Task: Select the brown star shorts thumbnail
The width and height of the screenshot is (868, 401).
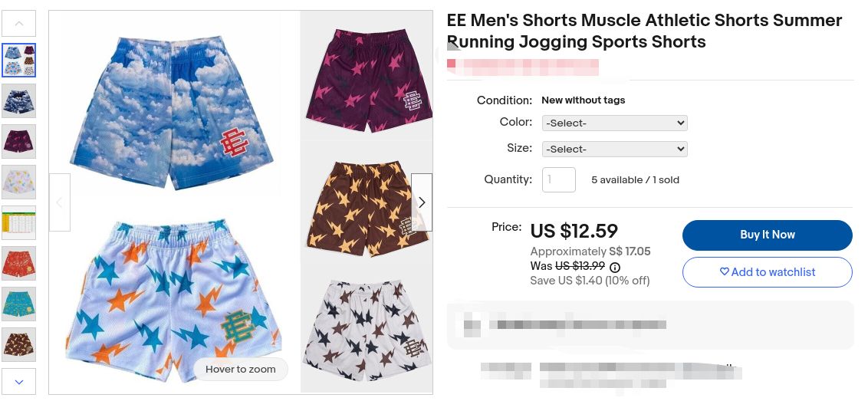Action: coord(19,344)
